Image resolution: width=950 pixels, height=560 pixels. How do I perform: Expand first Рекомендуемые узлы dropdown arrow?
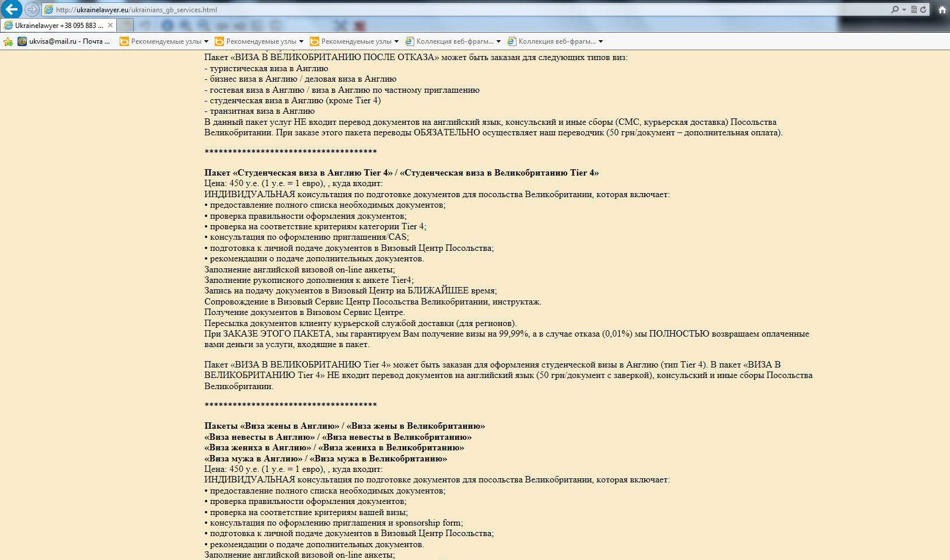coord(206,41)
